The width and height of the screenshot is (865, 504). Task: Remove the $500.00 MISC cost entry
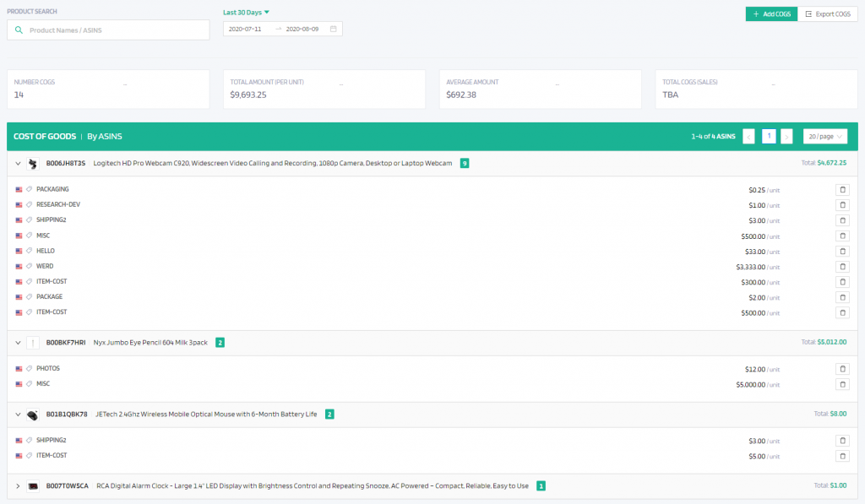click(x=842, y=236)
